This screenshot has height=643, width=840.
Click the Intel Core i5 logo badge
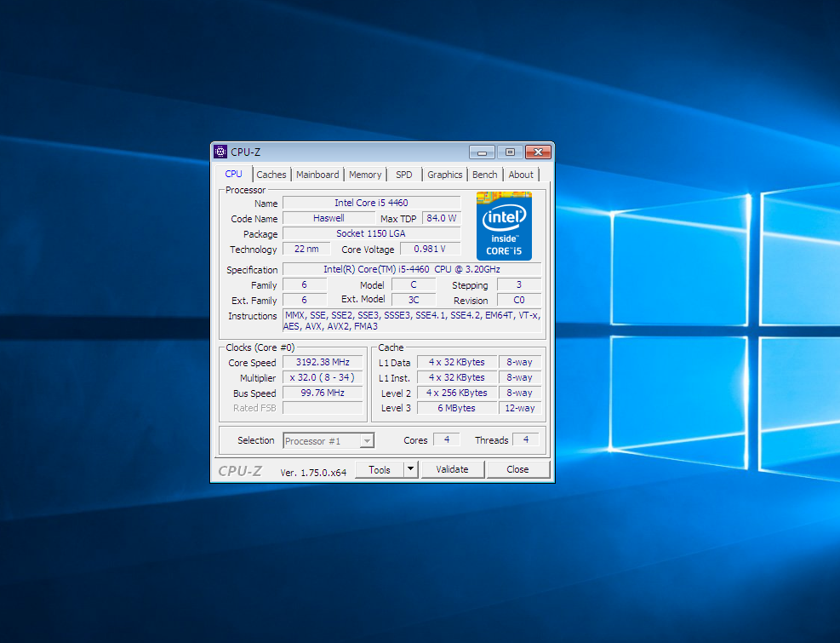tap(504, 226)
